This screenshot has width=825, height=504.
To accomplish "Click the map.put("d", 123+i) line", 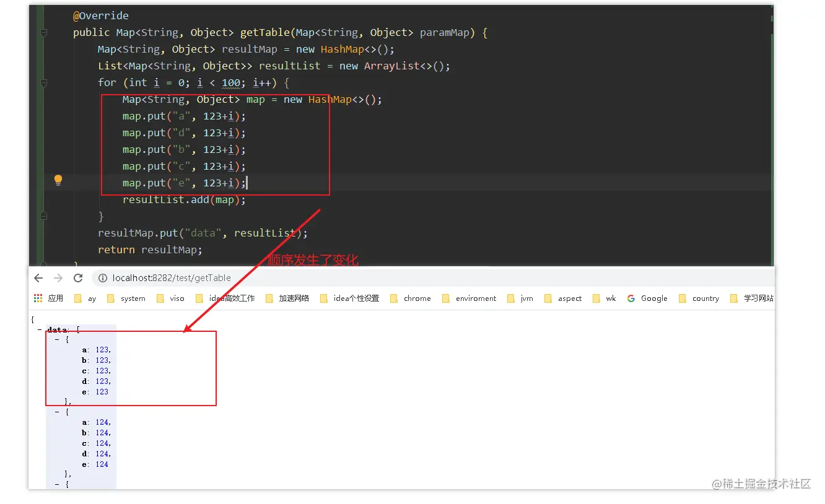I will coord(184,133).
